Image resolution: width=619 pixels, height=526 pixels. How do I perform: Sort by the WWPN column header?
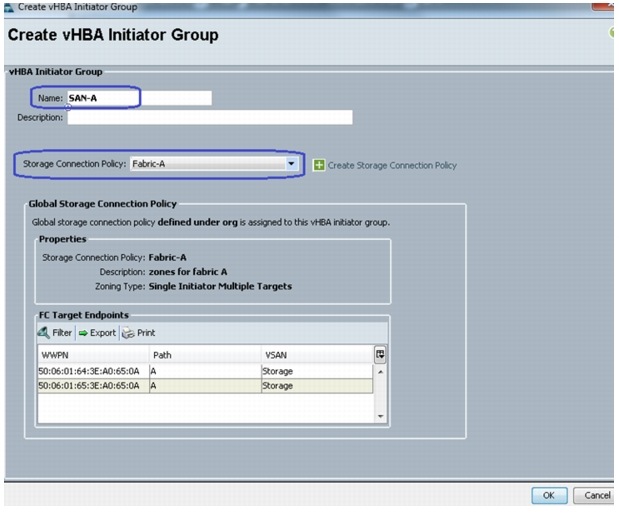pos(94,355)
